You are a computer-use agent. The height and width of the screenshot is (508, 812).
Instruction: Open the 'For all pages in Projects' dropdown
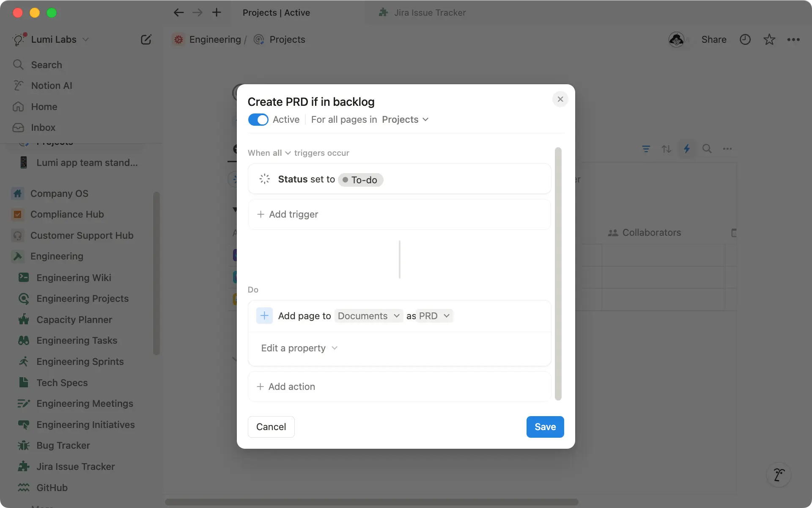click(x=405, y=119)
